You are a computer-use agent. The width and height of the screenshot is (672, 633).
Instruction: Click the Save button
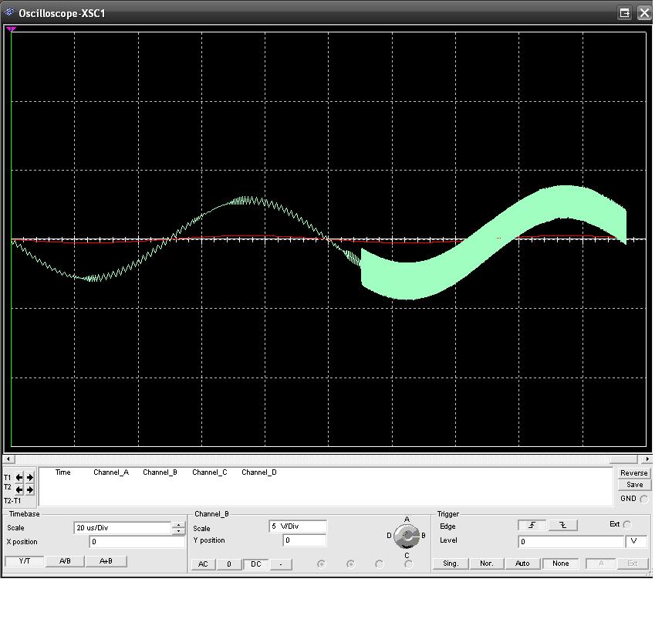coord(634,485)
